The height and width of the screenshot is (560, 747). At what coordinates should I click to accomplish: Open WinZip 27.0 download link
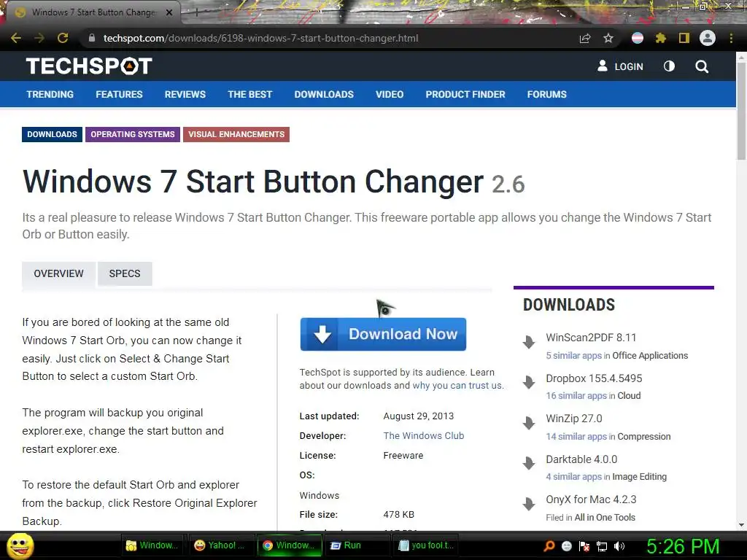[574, 419]
